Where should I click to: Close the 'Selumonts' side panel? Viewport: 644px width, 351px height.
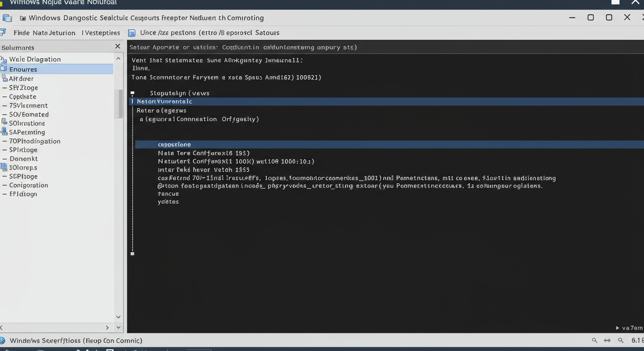pyautogui.click(x=118, y=47)
